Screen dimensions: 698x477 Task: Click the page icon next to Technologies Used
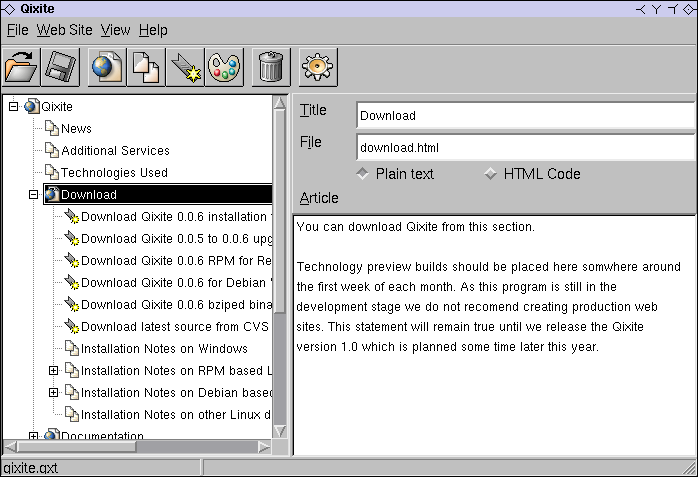coord(52,172)
